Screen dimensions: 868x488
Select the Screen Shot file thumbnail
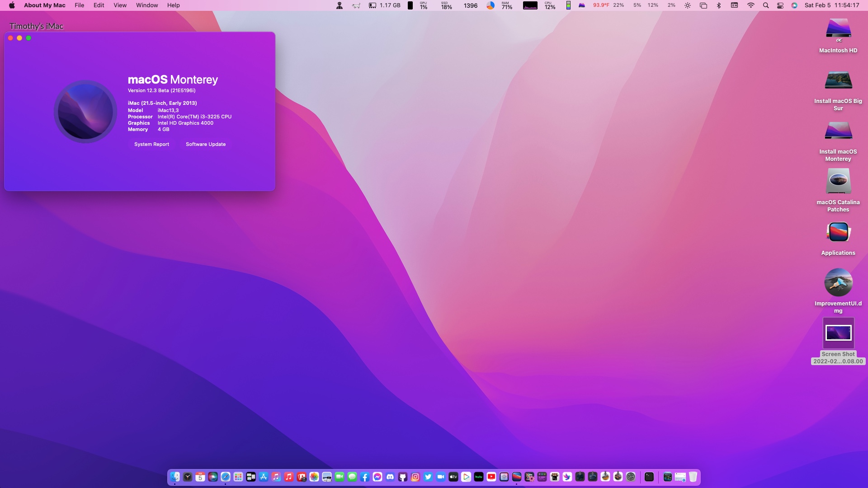(838, 333)
